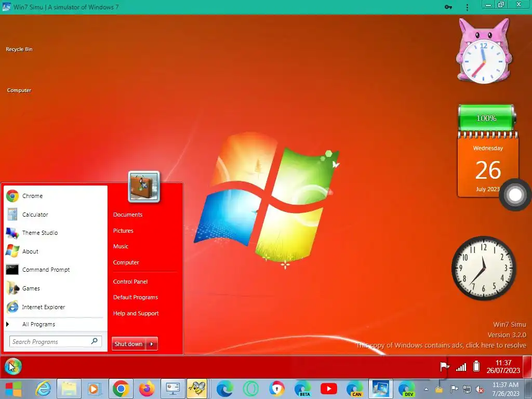This screenshot has height=399, width=532.
Task: Click the Windows Start button on host taskbar
Action: [13, 389]
